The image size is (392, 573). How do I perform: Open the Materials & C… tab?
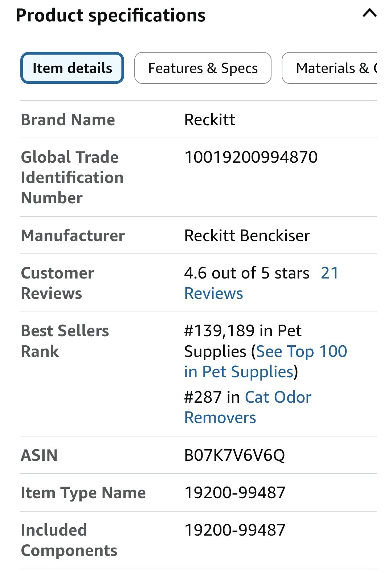330,68
